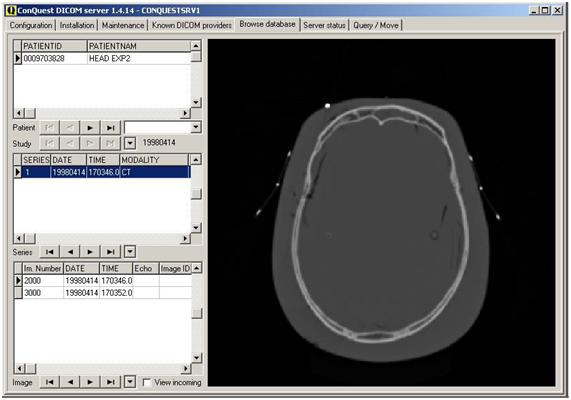Open the Server status tab

click(324, 26)
